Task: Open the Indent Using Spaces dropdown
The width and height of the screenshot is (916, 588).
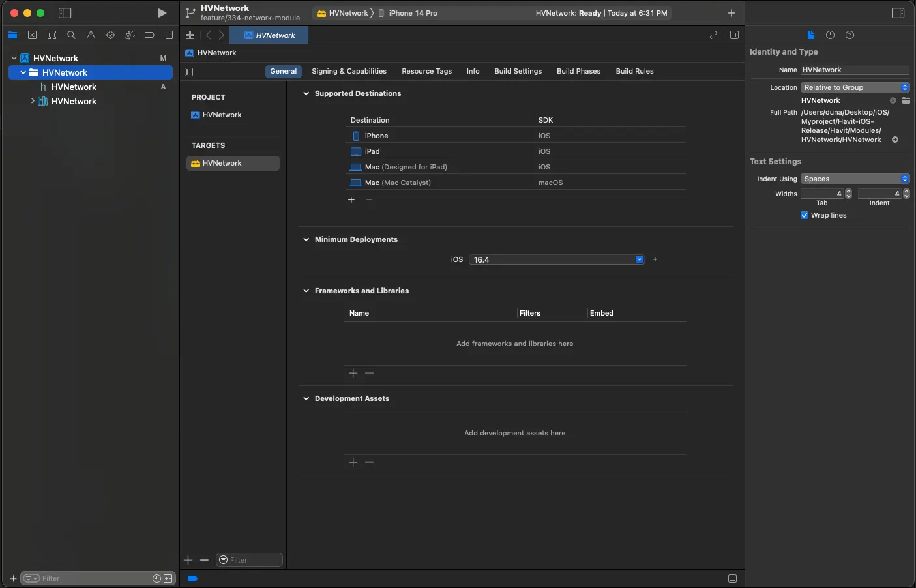Action: coord(854,179)
